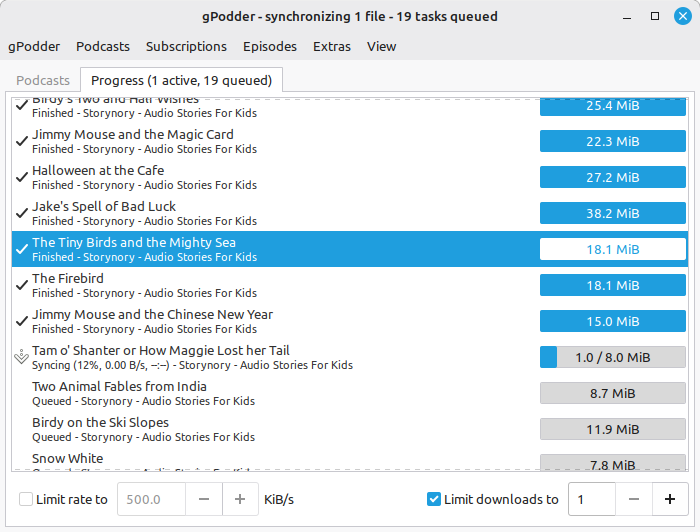The height and width of the screenshot is (532, 700).
Task: Increase the rate limit with plus button
Action: (x=240, y=499)
